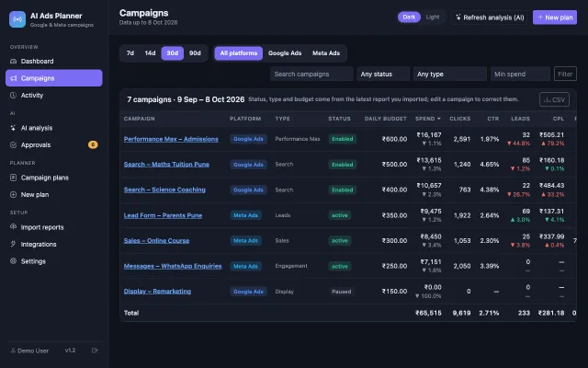Image resolution: width=588 pixels, height=368 pixels.
Task: Open the Activity clock icon
Action: click(13, 96)
